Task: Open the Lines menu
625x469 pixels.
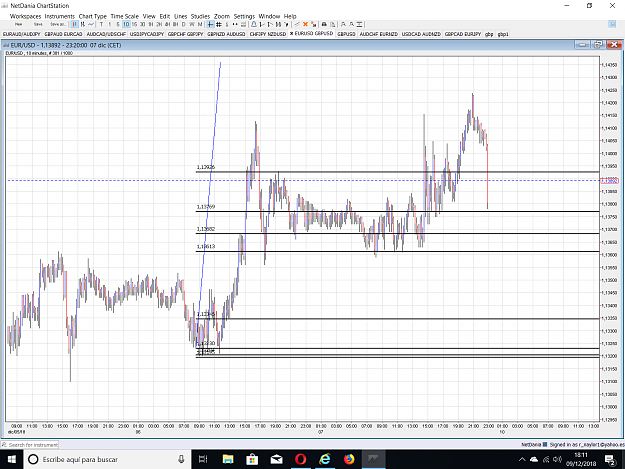Action: click(181, 16)
